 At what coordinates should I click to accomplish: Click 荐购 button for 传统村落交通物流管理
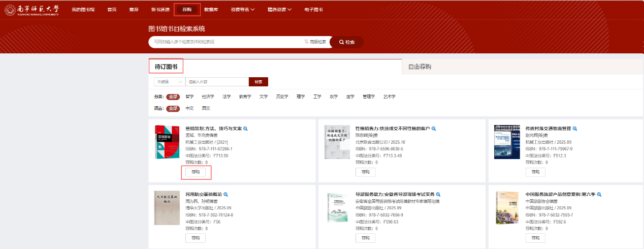(x=535, y=172)
